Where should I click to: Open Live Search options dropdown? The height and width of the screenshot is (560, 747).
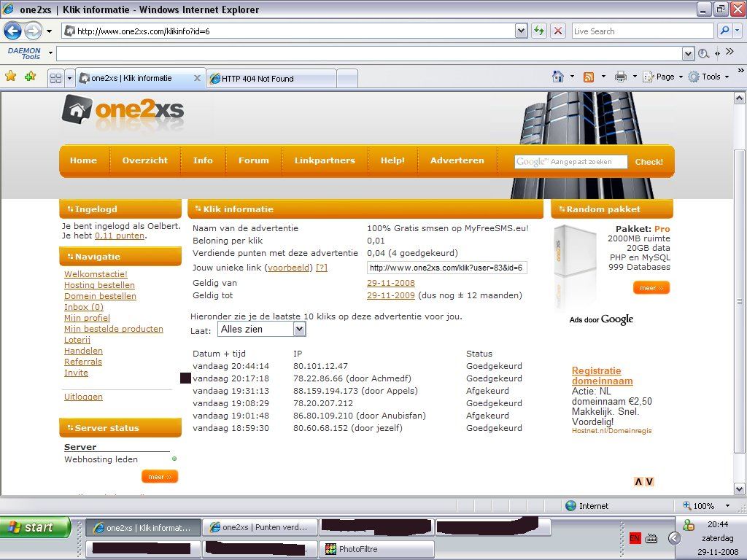pyautogui.click(x=737, y=31)
